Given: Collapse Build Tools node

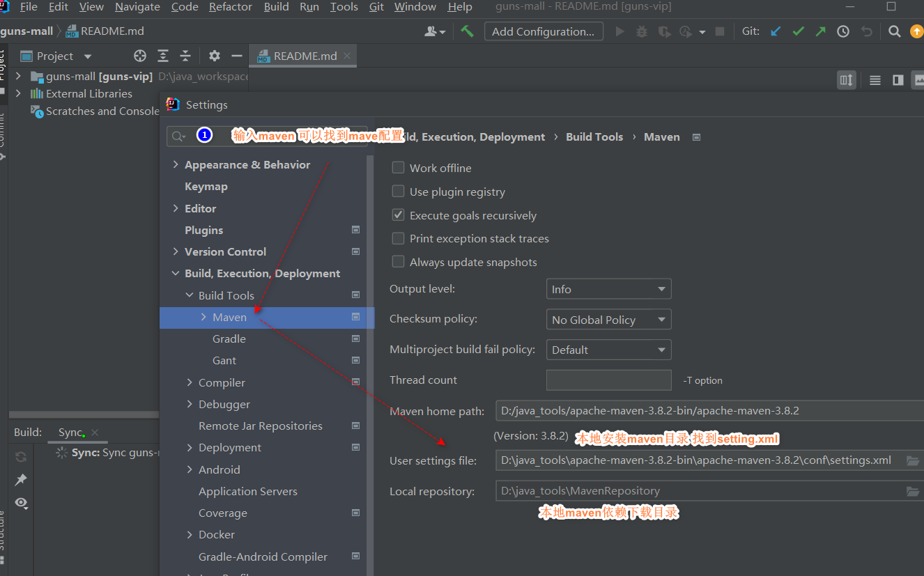Looking at the screenshot, I should [x=190, y=295].
